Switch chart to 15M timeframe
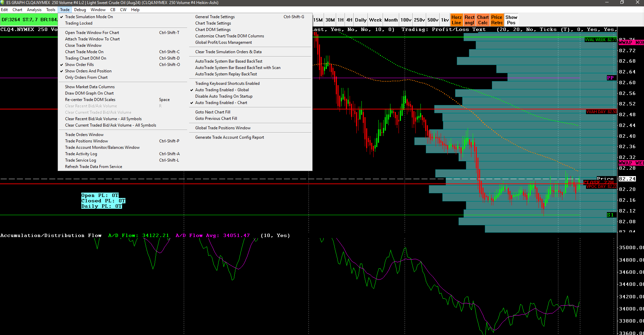 click(x=318, y=20)
